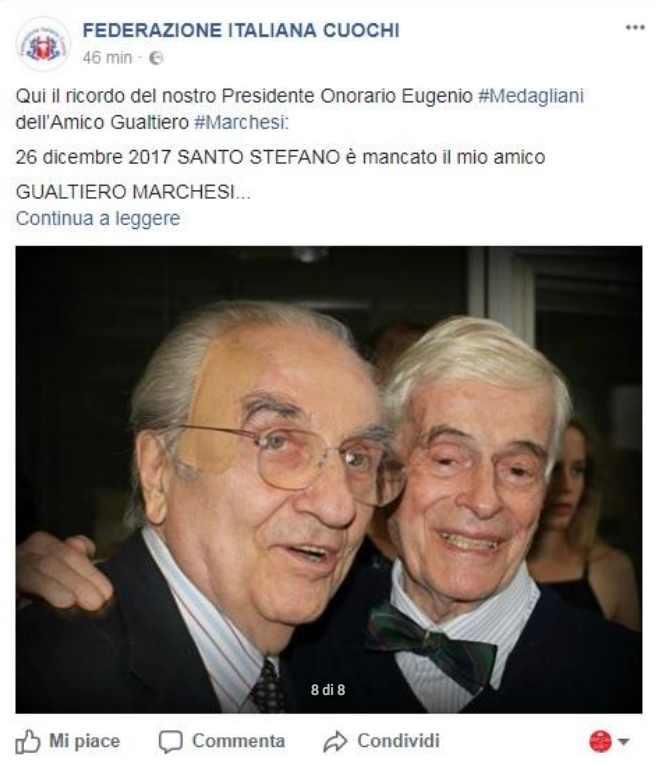Expand post with Continua a leggere
Viewport: 656px width, 767px height.
[98, 218]
